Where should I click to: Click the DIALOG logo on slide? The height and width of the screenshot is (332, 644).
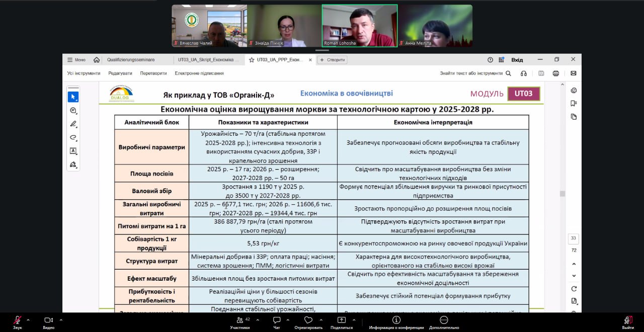tap(121, 94)
